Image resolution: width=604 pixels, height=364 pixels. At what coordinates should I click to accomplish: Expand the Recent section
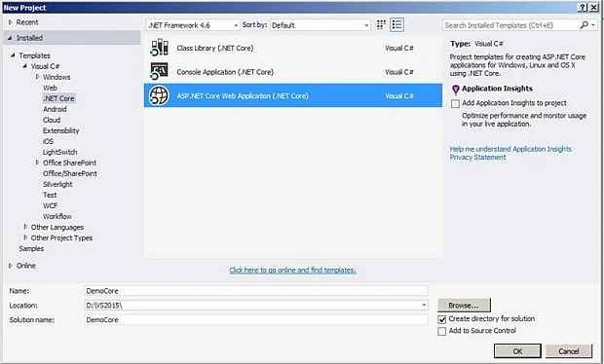(x=11, y=22)
